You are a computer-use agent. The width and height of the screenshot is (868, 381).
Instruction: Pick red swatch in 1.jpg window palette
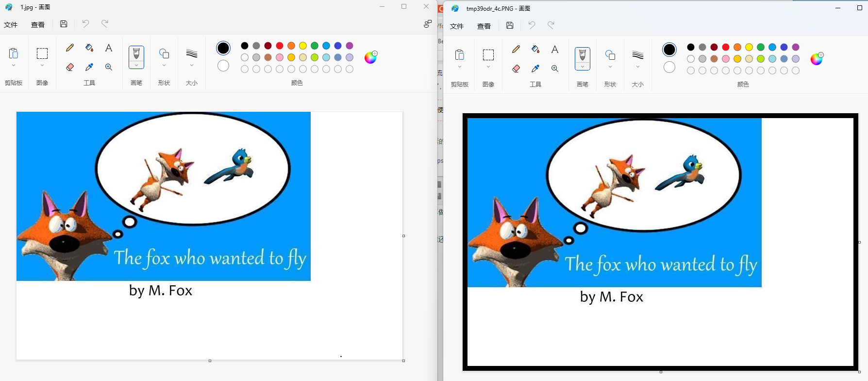point(280,46)
